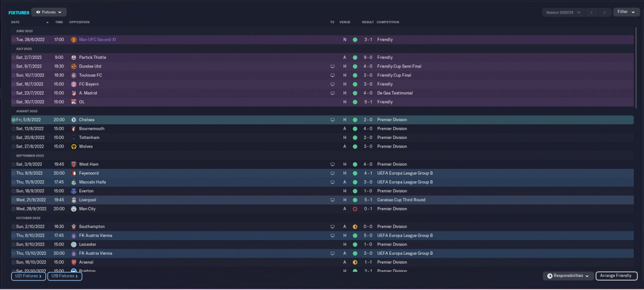Image resolution: width=644 pixels, height=290 pixels.
Task: Open the Responsibilities menu
Action: tap(568, 276)
